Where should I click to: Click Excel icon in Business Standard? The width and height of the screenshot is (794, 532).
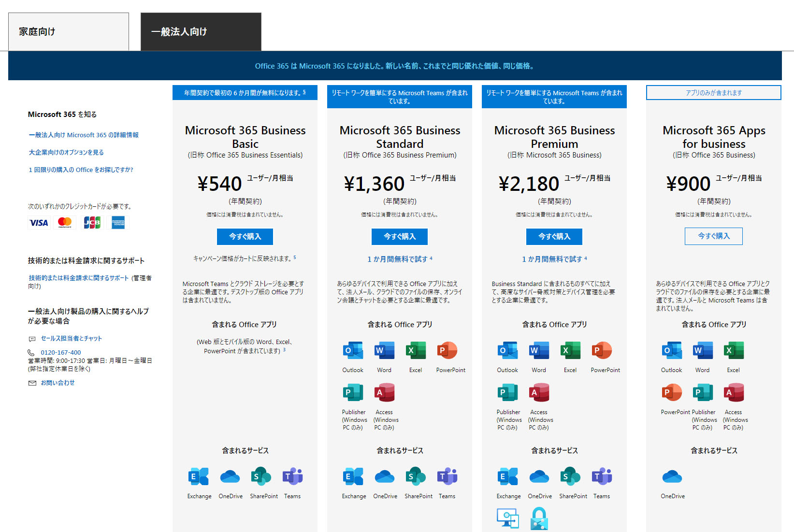tap(416, 350)
